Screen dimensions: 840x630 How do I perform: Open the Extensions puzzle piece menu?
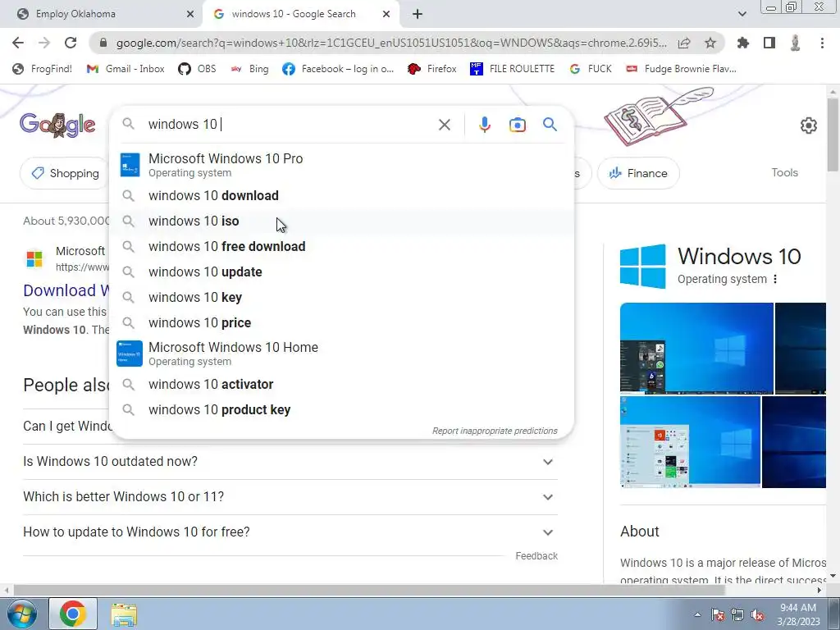743,43
